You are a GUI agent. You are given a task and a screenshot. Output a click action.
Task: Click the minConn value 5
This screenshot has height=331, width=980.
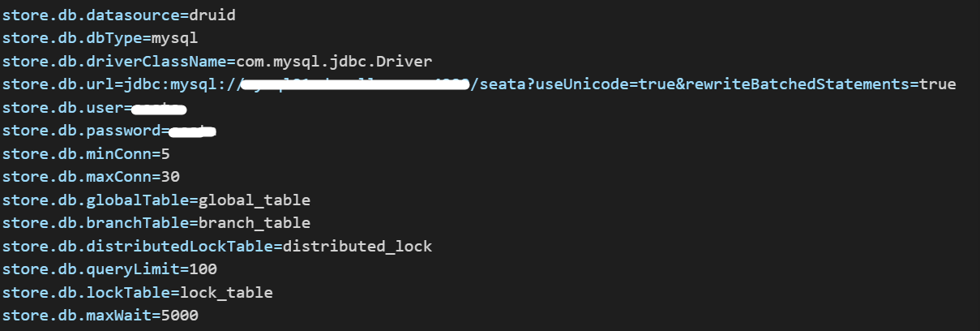tap(165, 153)
